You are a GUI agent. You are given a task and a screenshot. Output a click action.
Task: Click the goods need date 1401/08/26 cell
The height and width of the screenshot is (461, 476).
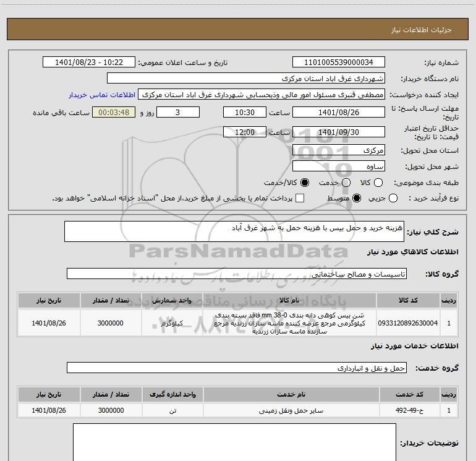click(x=49, y=323)
